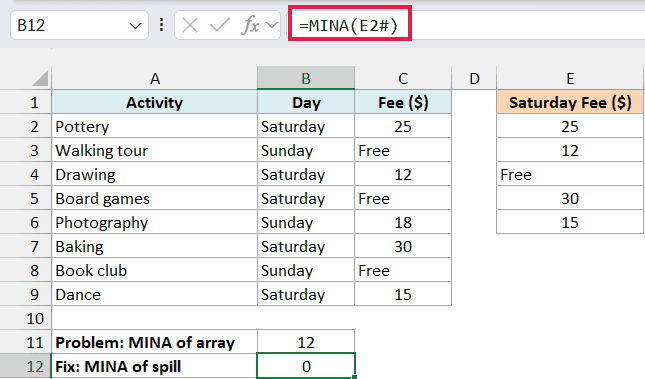Click the Free fee for Board games
The image size is (645, 379).
pyautogui.click(x=403, y=198)
